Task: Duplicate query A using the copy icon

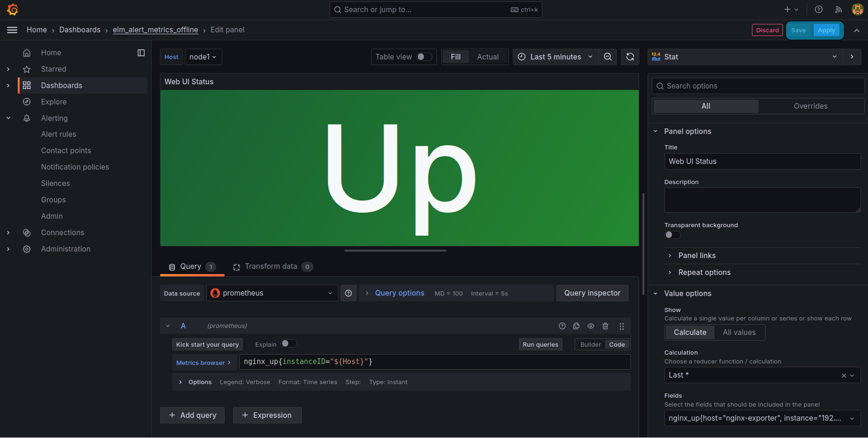Action: [x=576, y=326]
